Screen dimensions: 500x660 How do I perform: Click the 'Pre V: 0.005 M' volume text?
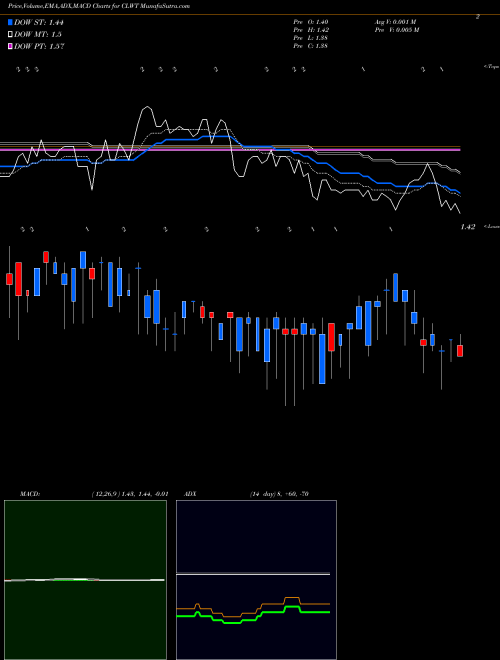[x=396, y=29]
